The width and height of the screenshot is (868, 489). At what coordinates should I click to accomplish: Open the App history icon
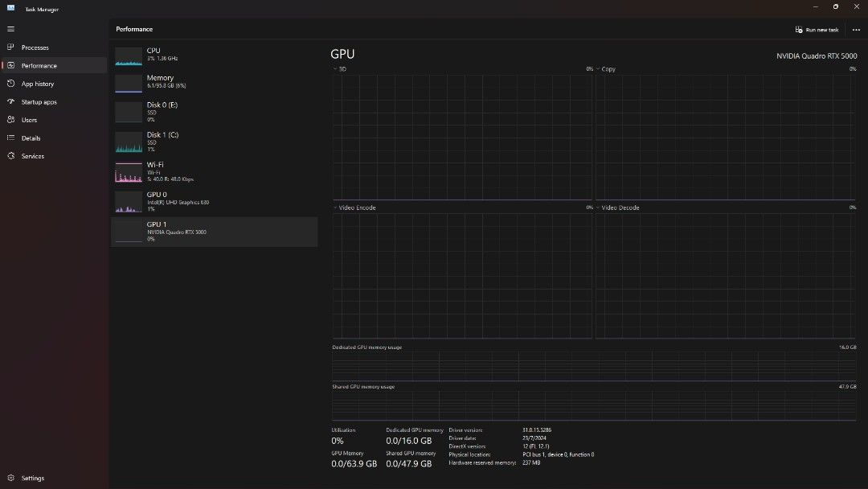(x=10, y=84)
